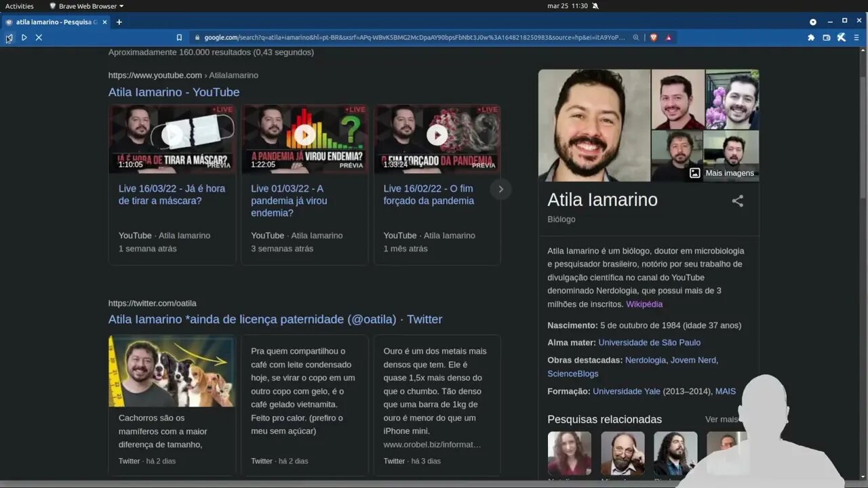Open the Jovem Nerd link
Screen dimensions: 868x488
(x=693, y=360)
